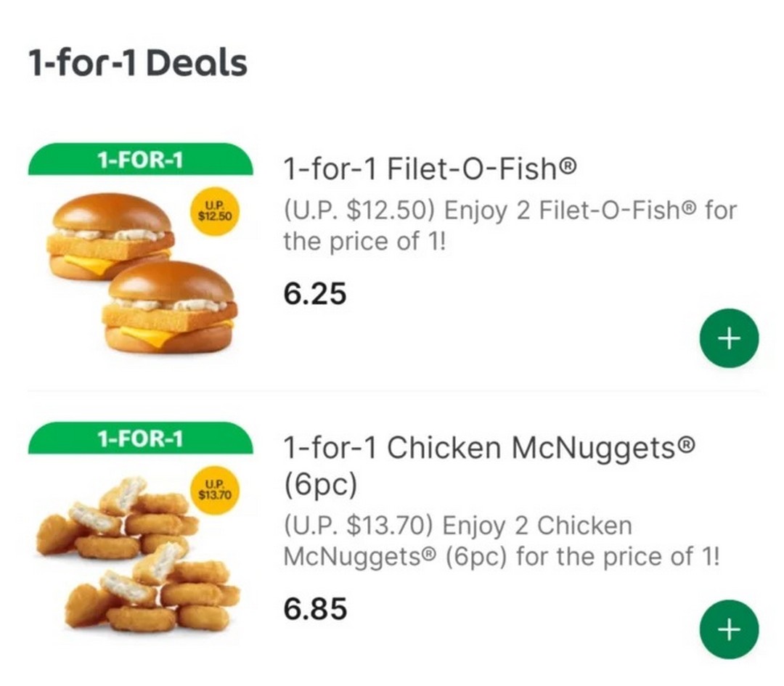Select the 6.85 price of McNuggets deal

coord(315,608)
